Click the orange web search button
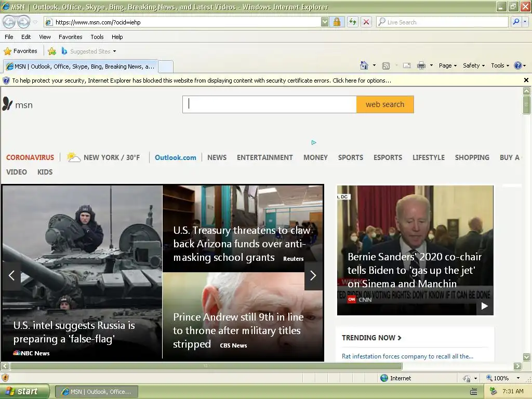532x399 pixels. [x=385, y=104]
